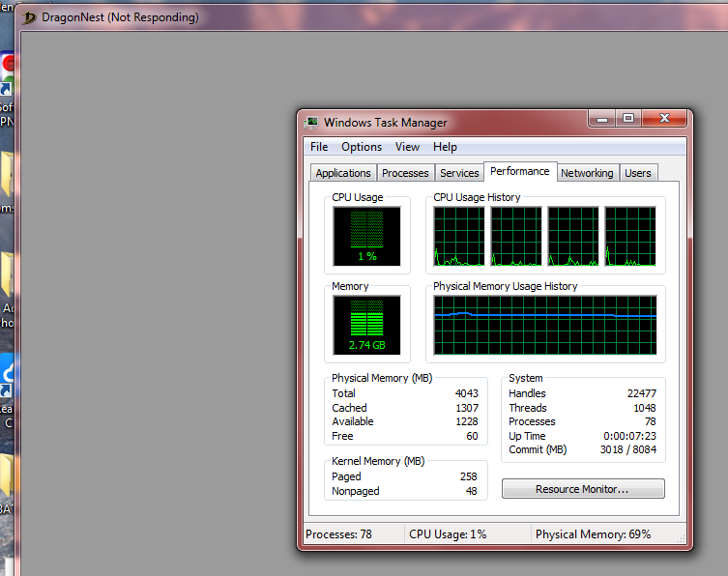728x576 pixels.
Task: Click the third CPU Usage History graph
Action: pos(573,236)
